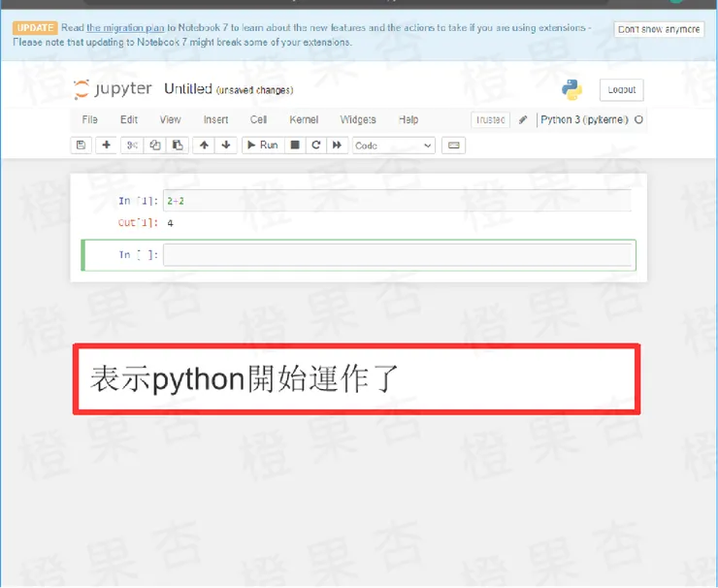Open the cell type Code dropdown
718x588 pixels.
coord(394,146)
